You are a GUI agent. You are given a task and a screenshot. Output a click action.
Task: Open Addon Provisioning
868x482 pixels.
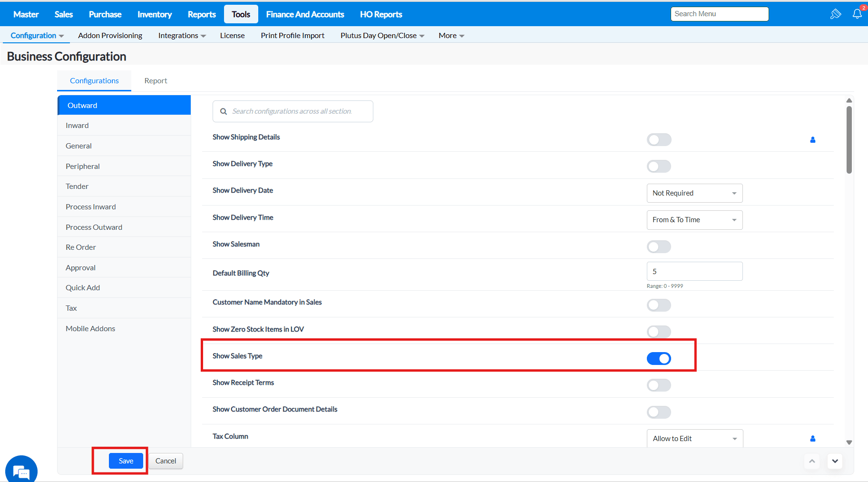click(x=110, y=36)
